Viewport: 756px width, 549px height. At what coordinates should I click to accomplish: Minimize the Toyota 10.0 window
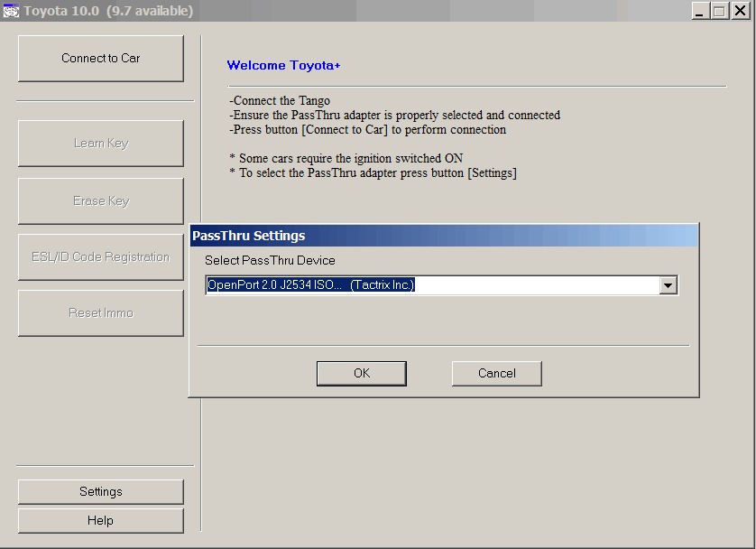click(701, 11)
